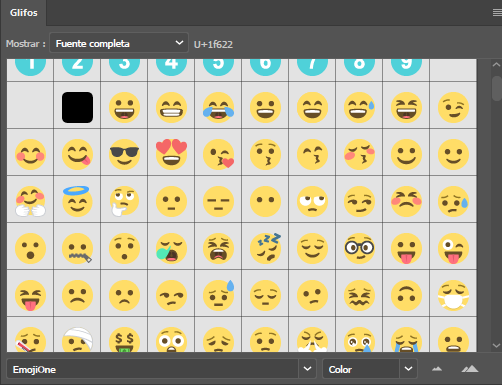Select the squinting tongue-out face emoji

click(x=30, y=295)
